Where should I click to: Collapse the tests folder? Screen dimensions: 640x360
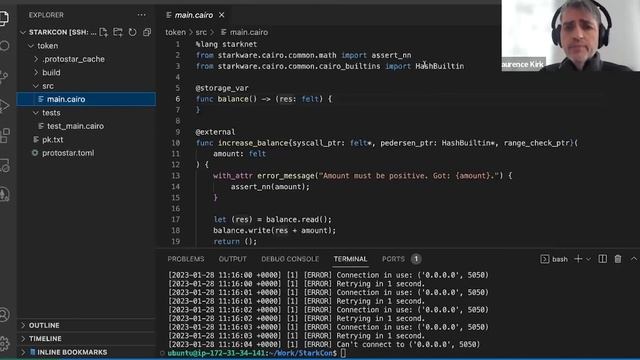point(36,113)
